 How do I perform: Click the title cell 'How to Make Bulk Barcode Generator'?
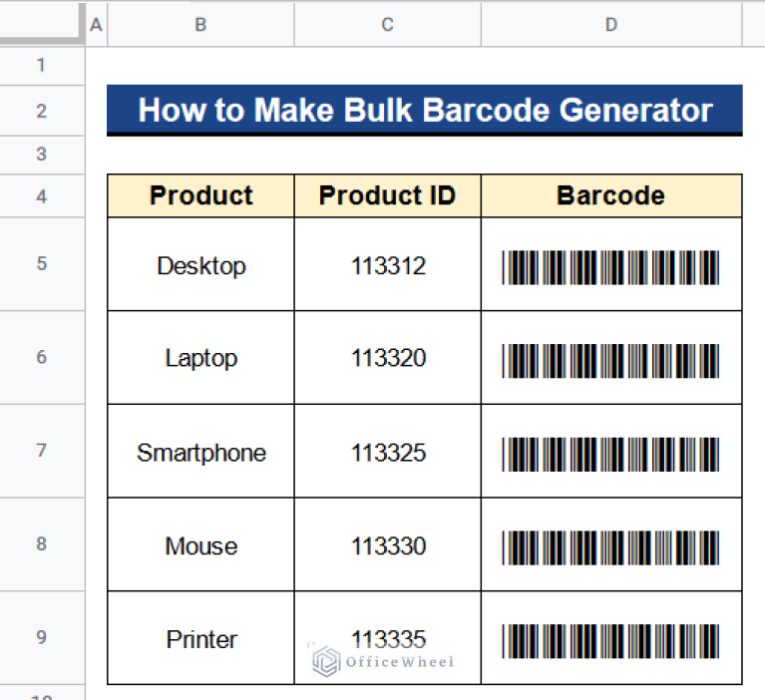425,110
